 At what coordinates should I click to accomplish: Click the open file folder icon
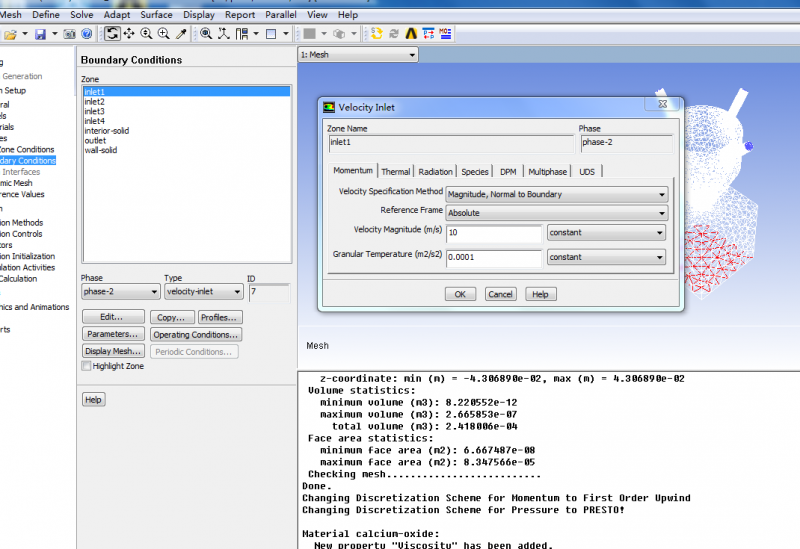click(9, 34)
